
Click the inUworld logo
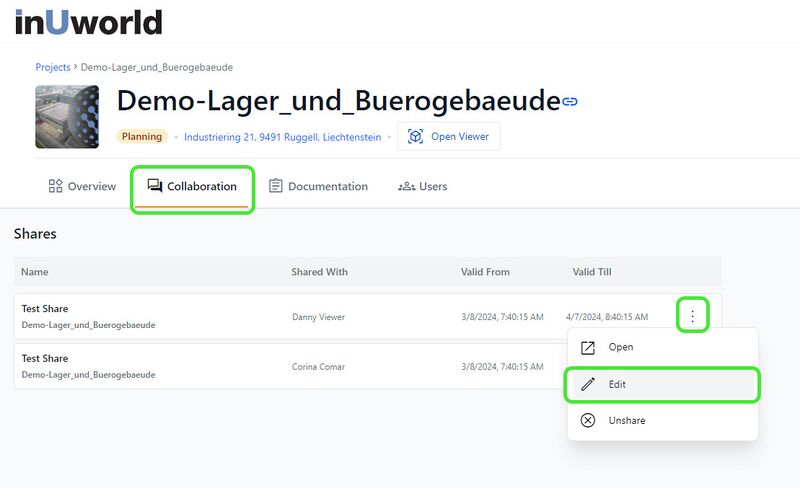(x=89, y=21)
